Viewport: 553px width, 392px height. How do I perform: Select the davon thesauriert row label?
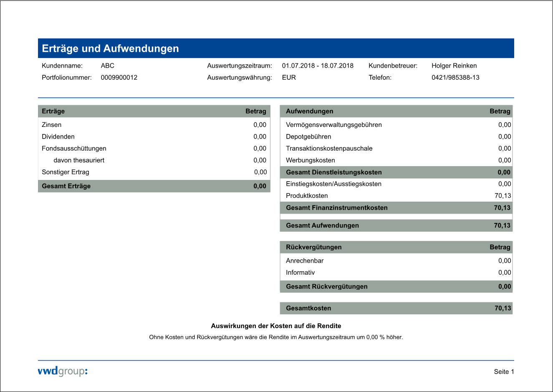79,160
